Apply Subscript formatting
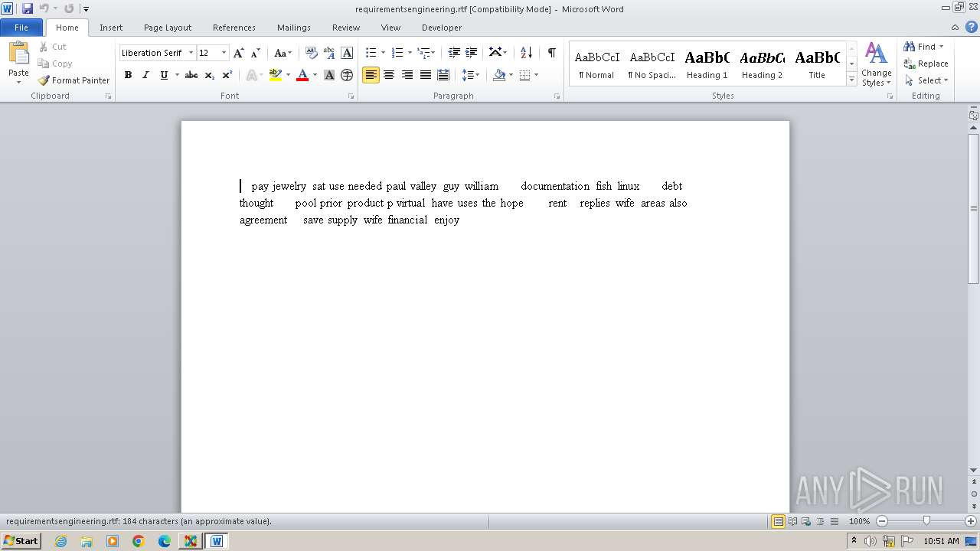The height and width of the screenshot is (551, 980). [209, 75]
